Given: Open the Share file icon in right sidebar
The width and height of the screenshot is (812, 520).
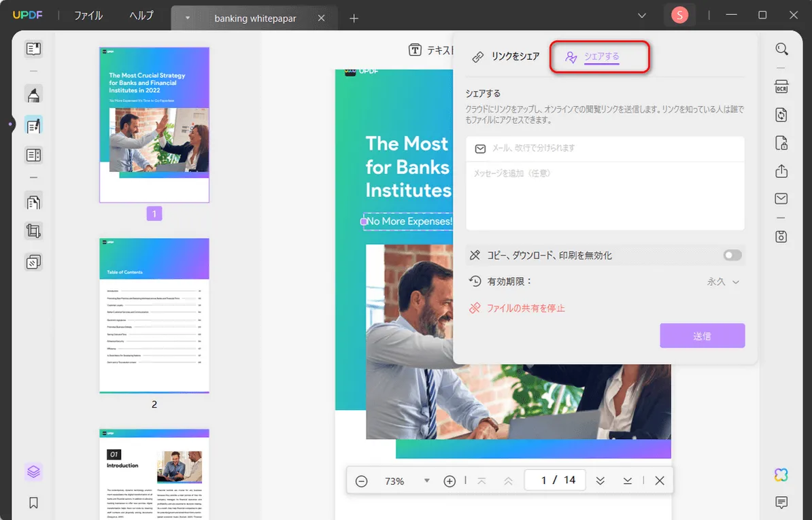Looking at the screenshot, I should [x=781, y=171].
